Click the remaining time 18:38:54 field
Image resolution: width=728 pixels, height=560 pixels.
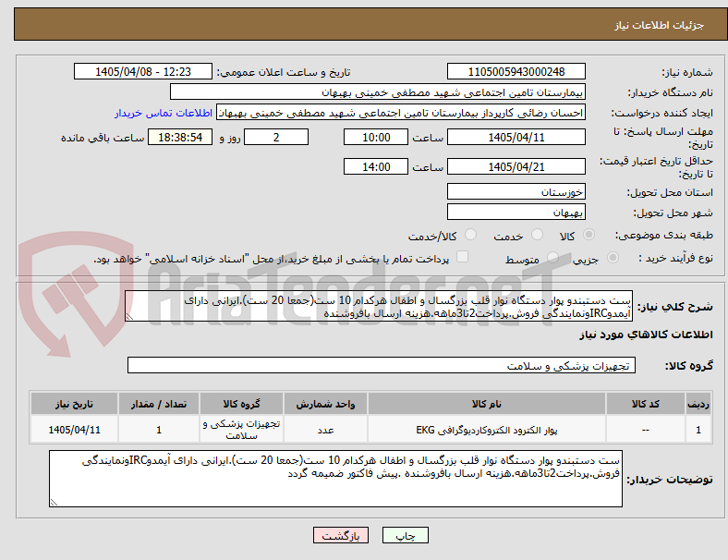click(180, 137)
